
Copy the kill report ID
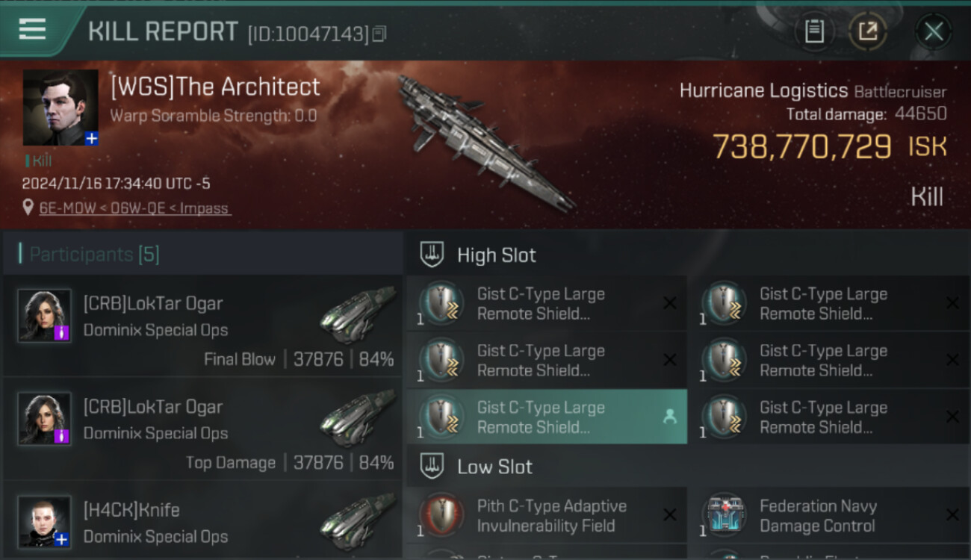pos(379,34)
